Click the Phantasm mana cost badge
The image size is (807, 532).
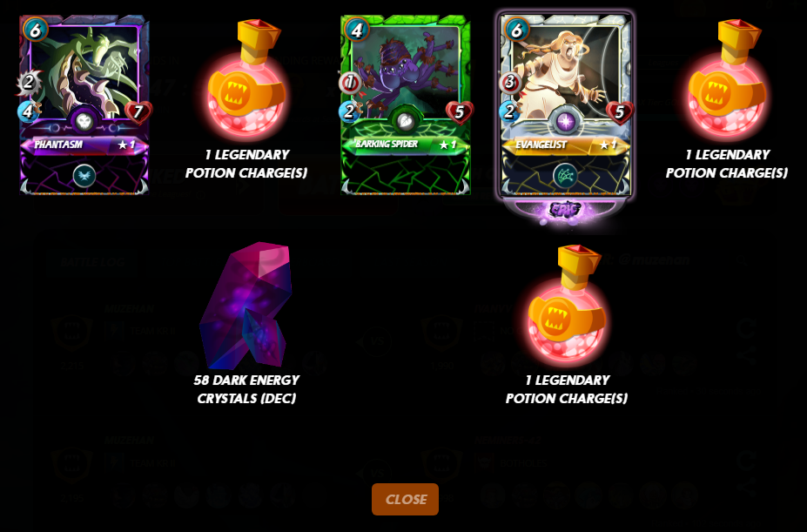tap(35, 30)
